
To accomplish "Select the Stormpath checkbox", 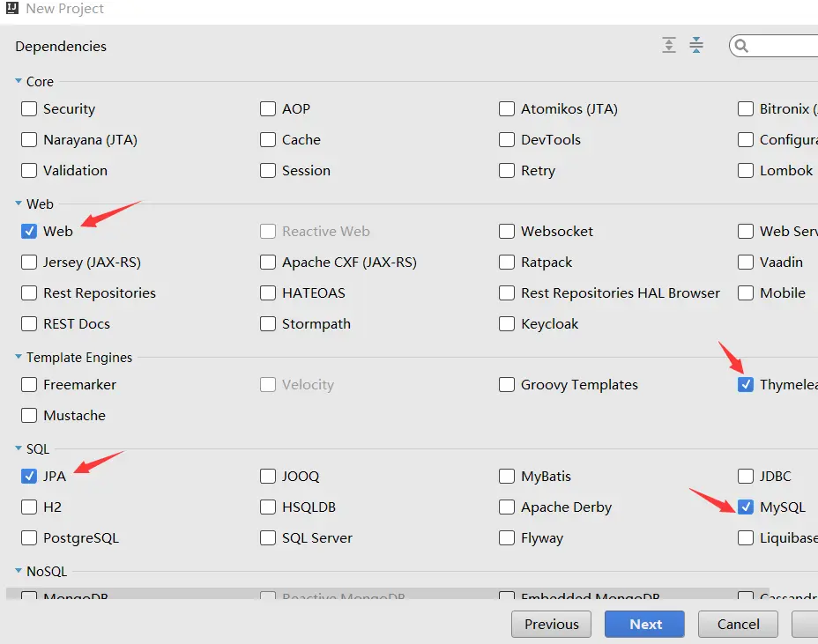I will pyautogui.click(x=268, y=324).
